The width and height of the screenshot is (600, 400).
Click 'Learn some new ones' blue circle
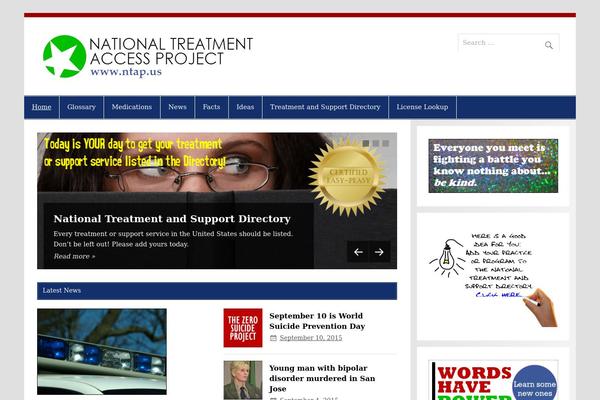[535, 383]
